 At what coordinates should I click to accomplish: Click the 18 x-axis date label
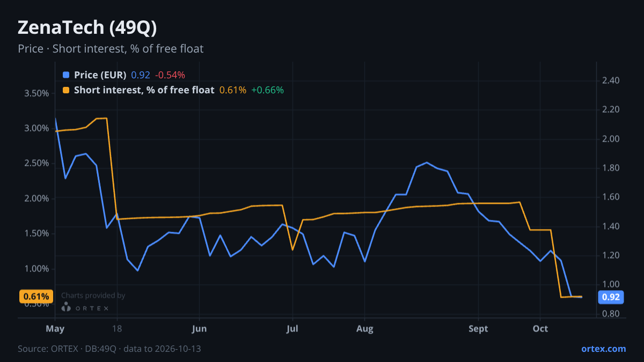coord(117,329)
